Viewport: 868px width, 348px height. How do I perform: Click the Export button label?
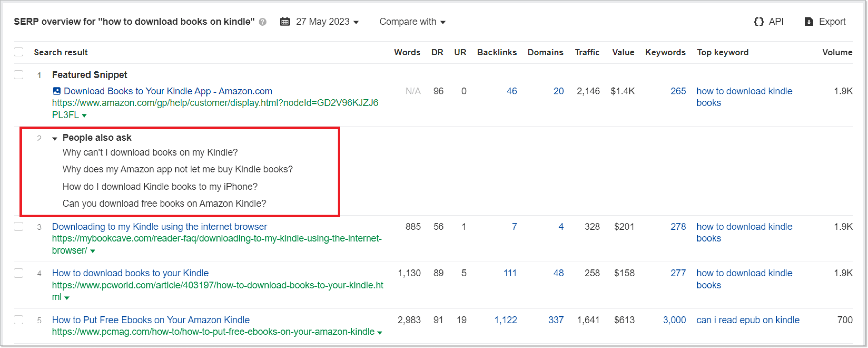tap(832, 22)
